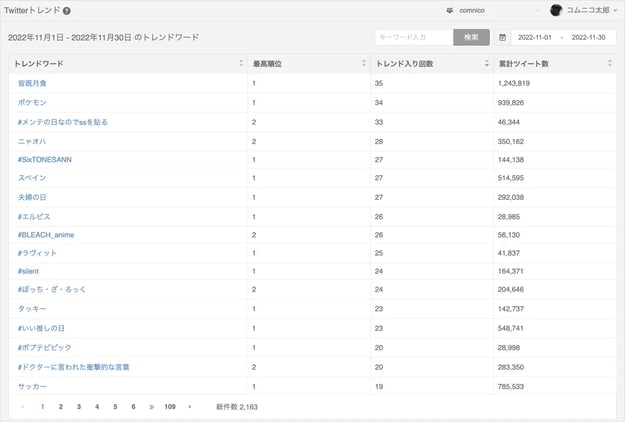Open the #いい推しの日 trend link
Viewport: 625px width, 422px height.
click(41, 328)
